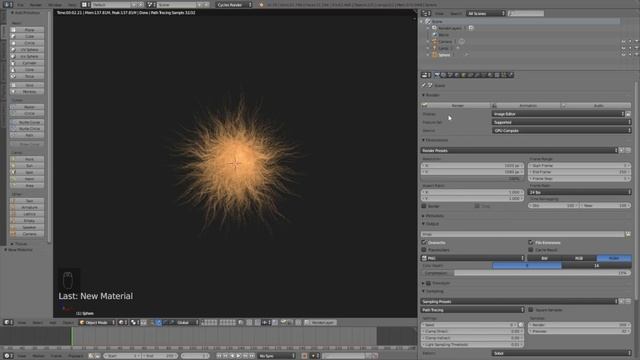Click the output path field
The height and width of the screenshot is (360, 640).
point(522,234)
